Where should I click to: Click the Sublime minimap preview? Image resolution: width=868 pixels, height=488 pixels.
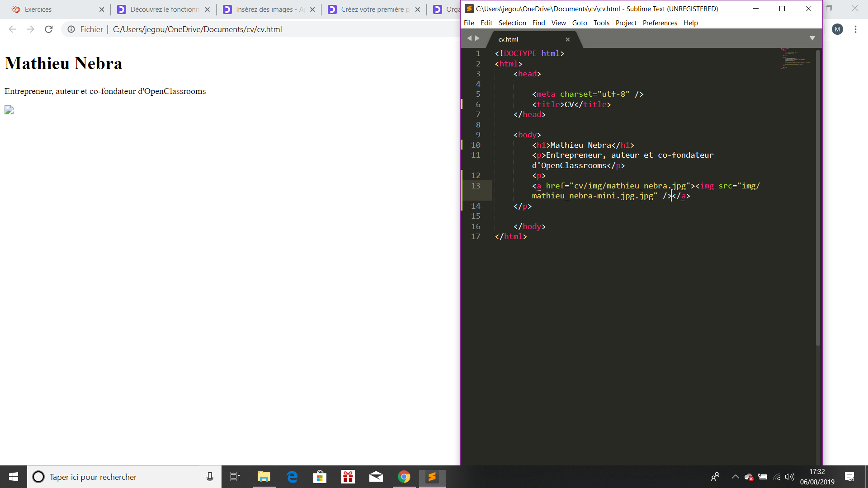tap(796, 59)
